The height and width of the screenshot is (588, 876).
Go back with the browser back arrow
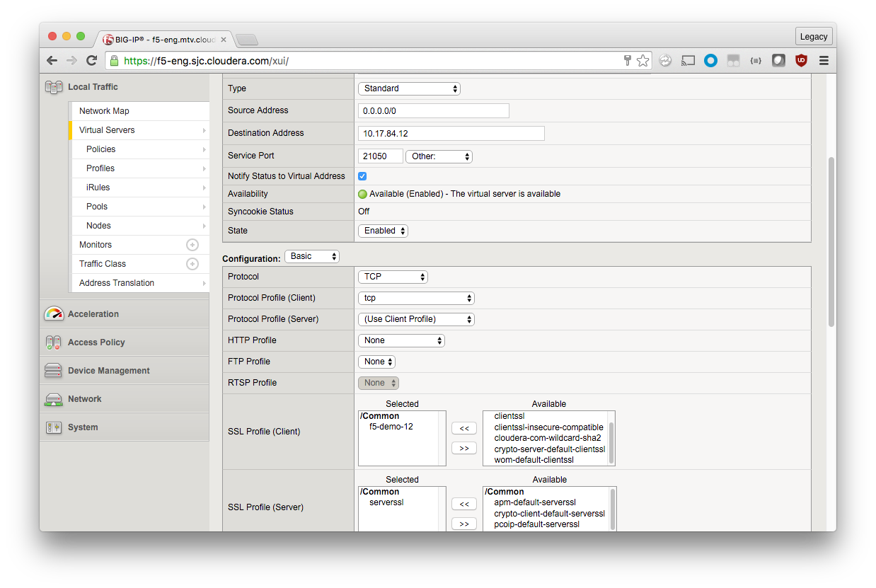coord(52,61)
